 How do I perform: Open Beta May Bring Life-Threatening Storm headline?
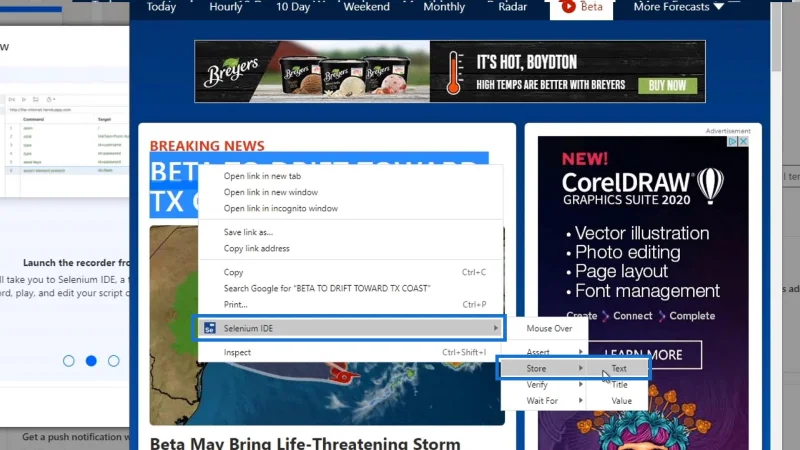click(x=305, y=443)
